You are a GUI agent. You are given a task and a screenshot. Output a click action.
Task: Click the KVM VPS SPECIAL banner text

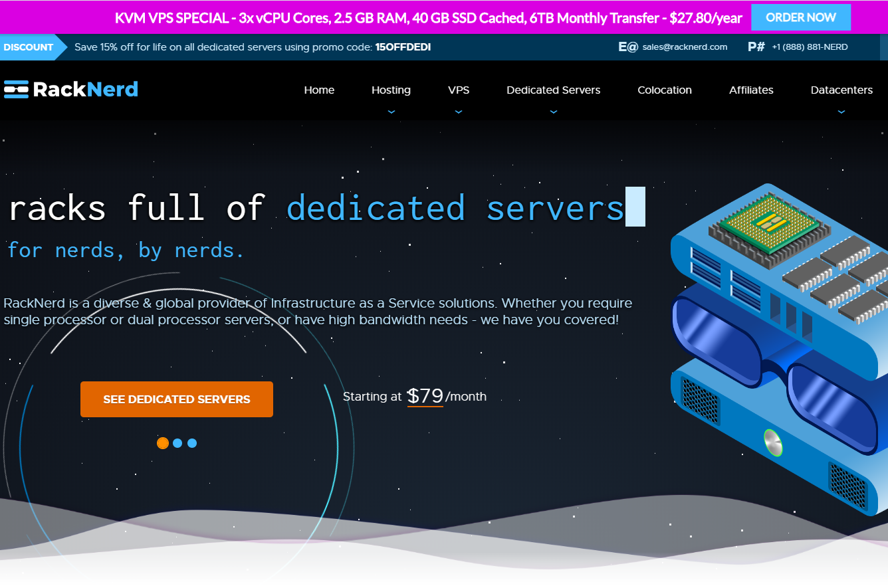[428, 18]
